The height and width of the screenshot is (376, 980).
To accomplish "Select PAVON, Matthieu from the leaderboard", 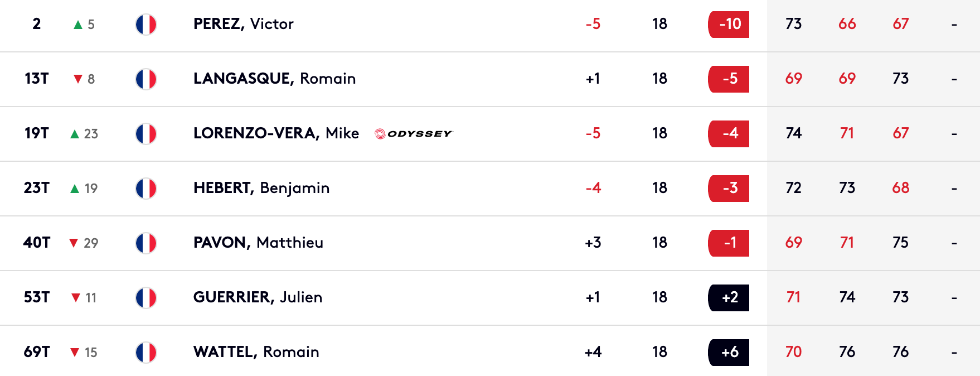I will click(x=258, y=243).
